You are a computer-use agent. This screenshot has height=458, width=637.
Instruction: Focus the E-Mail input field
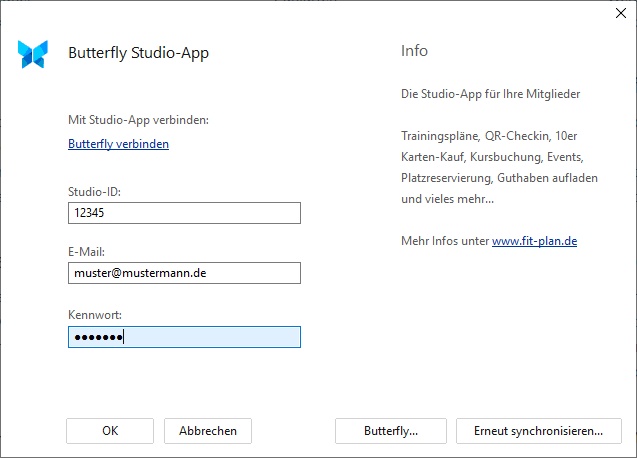pyautogui.click(x=184, y=273)
